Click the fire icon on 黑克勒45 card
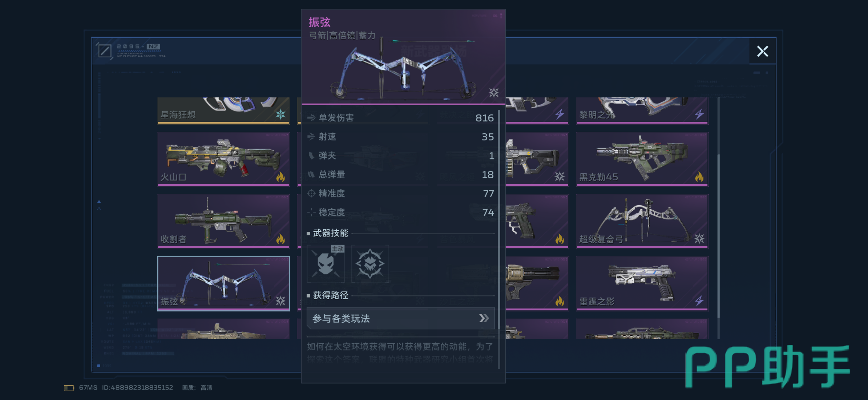Image resolution: width=868 pixels, height=400 pixels. coord(699,176)
